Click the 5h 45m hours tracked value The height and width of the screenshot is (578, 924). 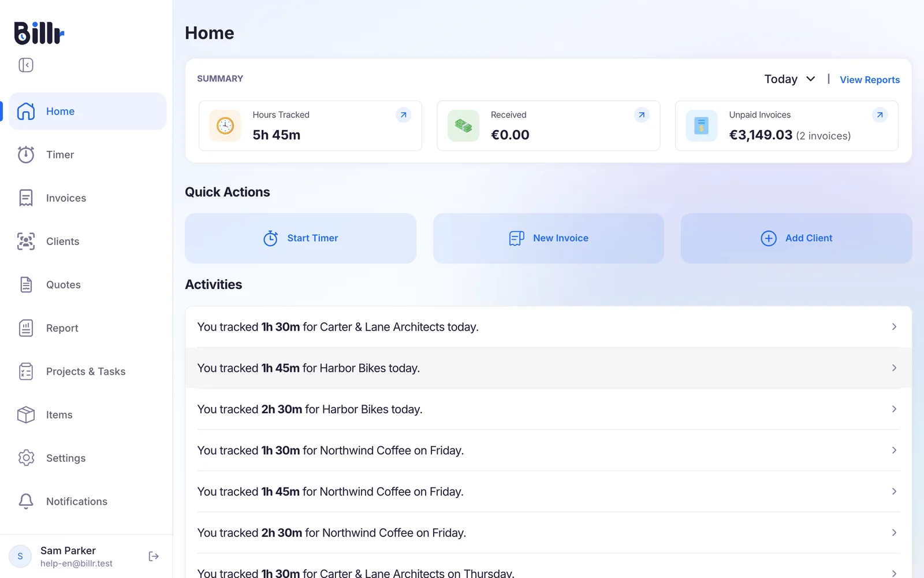coord(277,135)
